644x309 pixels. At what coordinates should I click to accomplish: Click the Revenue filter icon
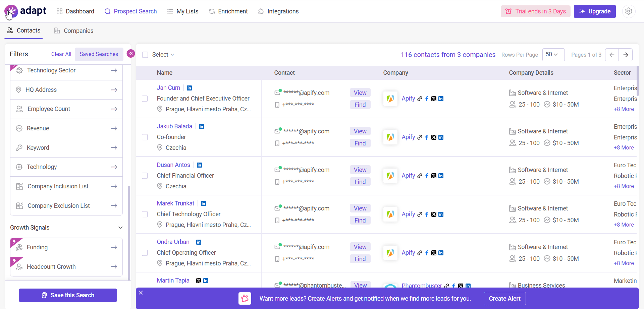point(19,128)
